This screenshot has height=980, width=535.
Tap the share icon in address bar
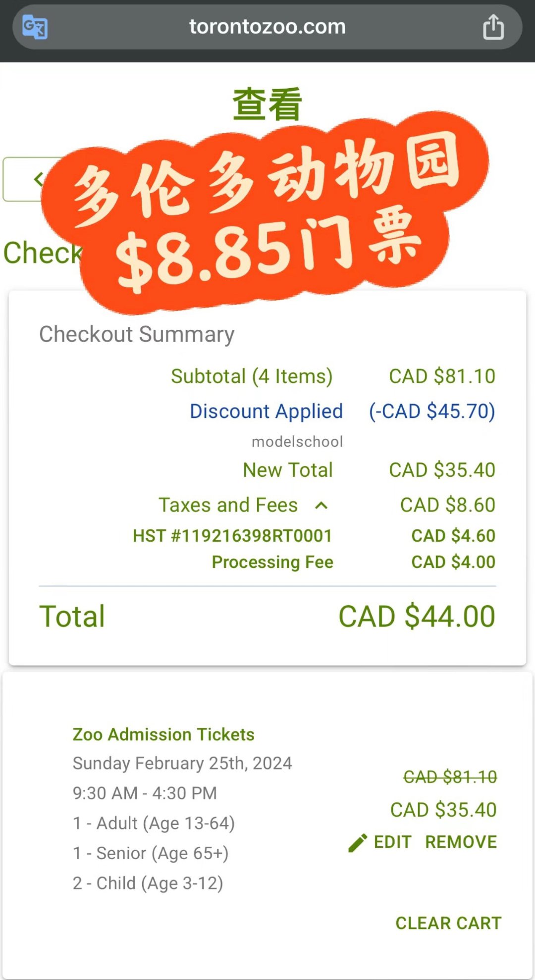493,27
